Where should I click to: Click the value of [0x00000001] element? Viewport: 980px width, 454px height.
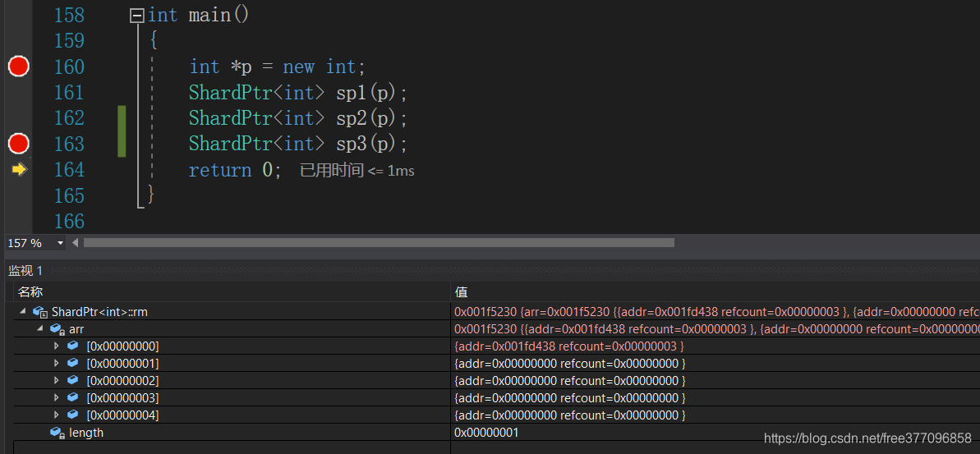pyautogui.click(x=569, y=364)
